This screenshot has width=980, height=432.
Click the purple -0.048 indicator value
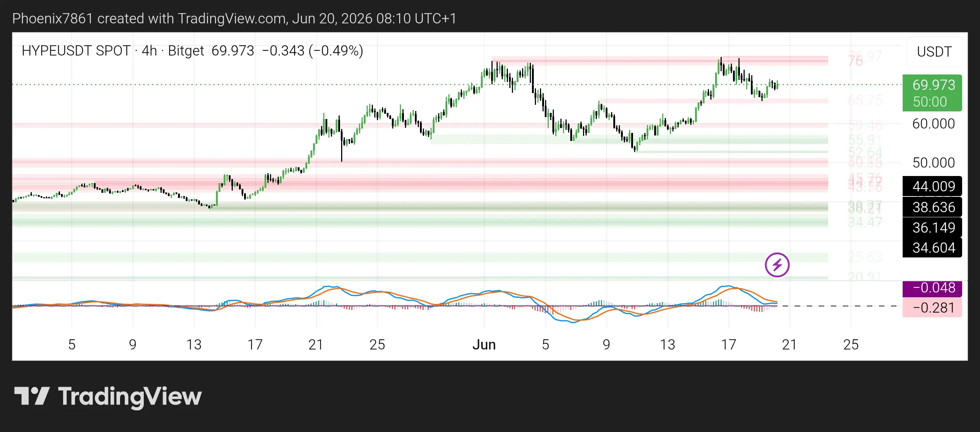(x=932, y=288)
